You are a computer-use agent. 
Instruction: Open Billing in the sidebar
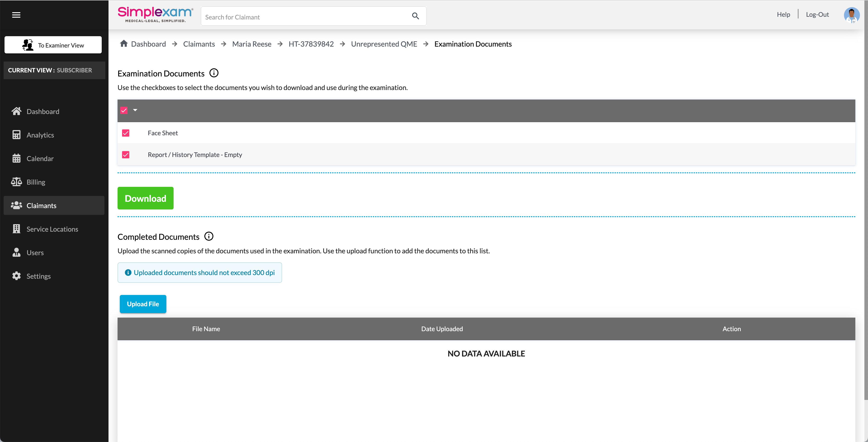pyautogui.click(x=36, y=182)
